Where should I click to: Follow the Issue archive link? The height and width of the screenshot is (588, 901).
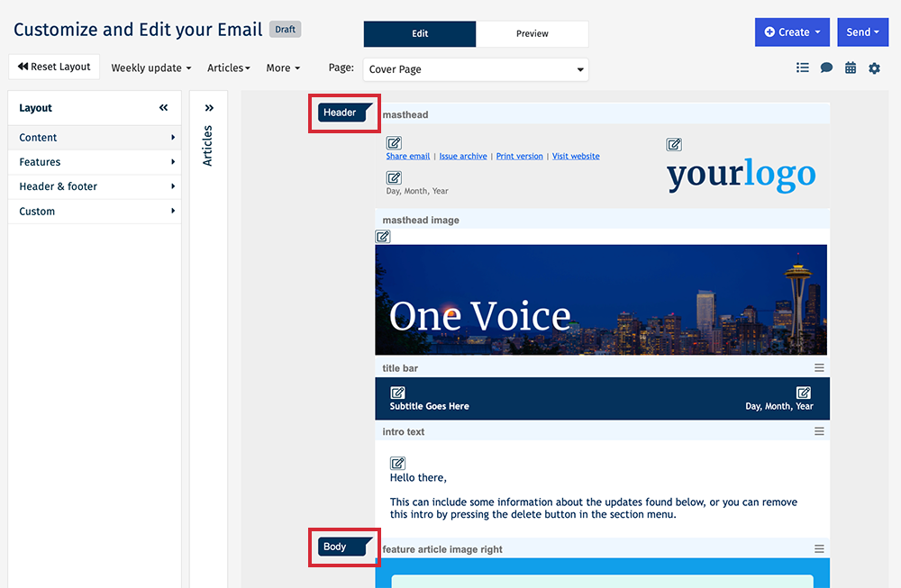pos(463,156)
